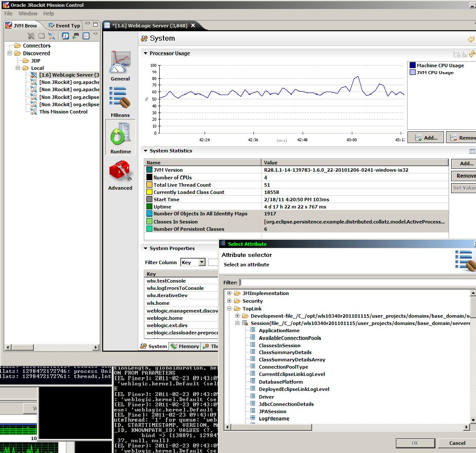Click Remove button below the chart legend
Image resolution: width=476 pixels, height=453 pixels.
point(461,138)
